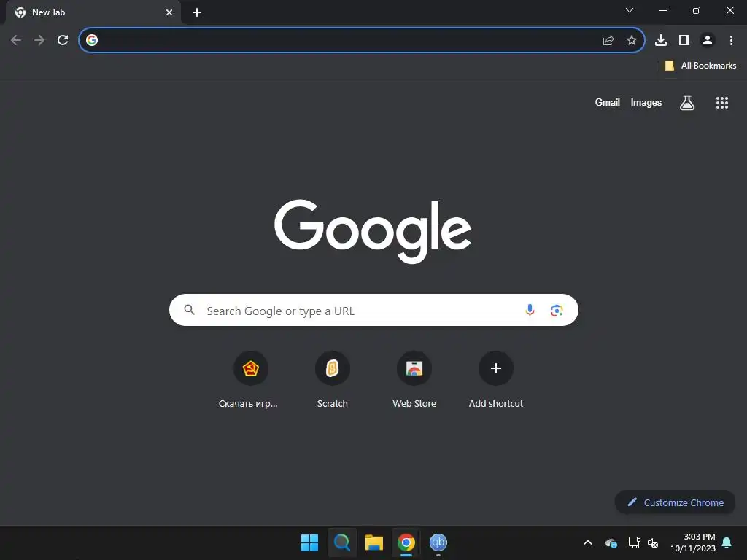This screenshot has height=560, width=747.
Task: Click the Chrome taskbar icon
Action: [x=406, y=542]
